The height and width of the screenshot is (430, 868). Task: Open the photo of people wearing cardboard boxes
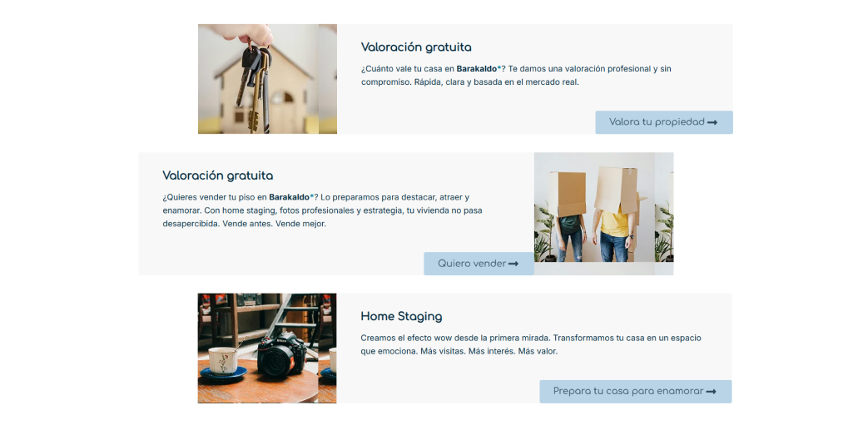(594, 214)
